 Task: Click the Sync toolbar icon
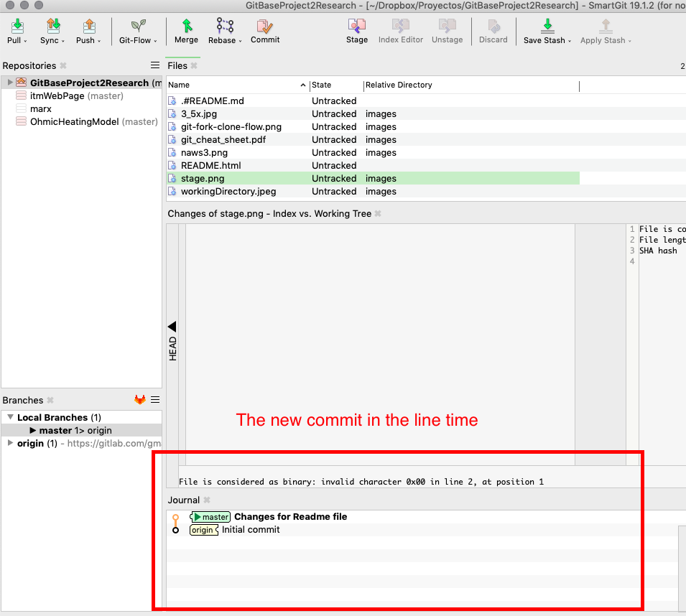[x=52, y=27]
